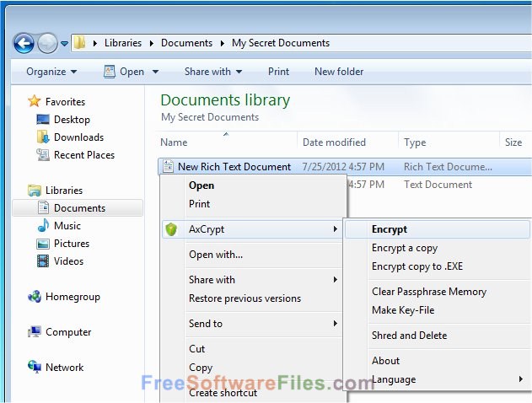Choose Shred and Delete

[409, 336]
